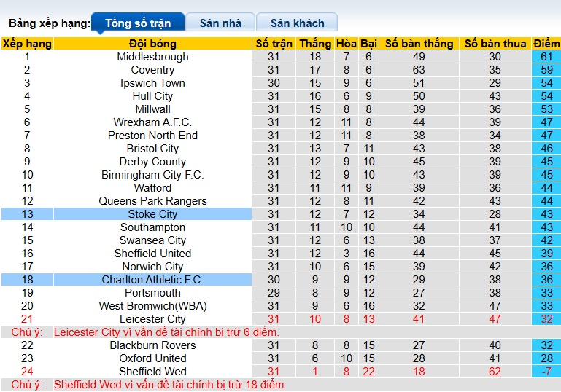The image size is (561, 392).
Task: Open Queens Park Rangers team link
Action: click(x=152, y=201)
